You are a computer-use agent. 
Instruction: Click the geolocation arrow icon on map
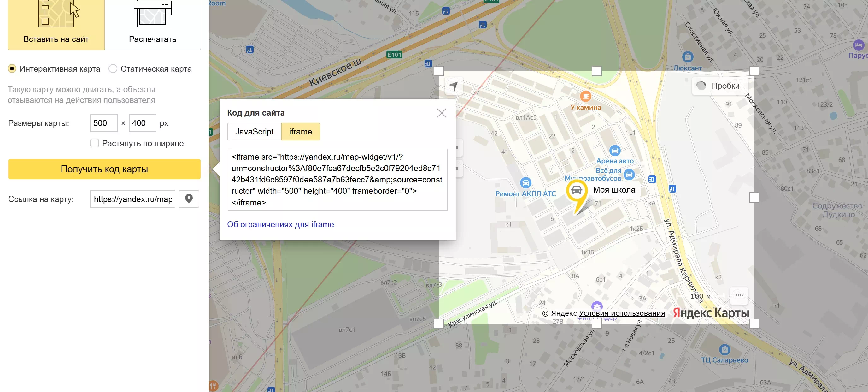(454, 86)
